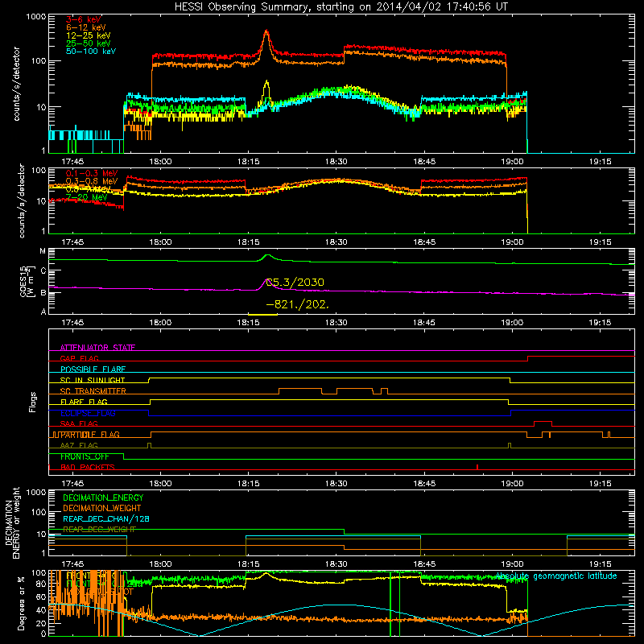The height and width of the screenshot is (644, 644).
Task: Click the 'Absolute geomagnetic latitude' label
Action: coord(556,576)
